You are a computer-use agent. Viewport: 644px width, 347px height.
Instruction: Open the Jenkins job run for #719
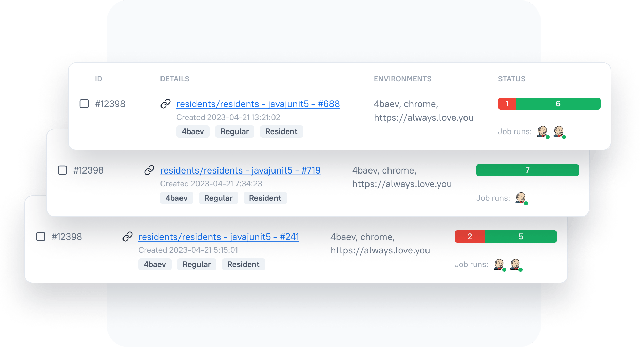point(521,198)
